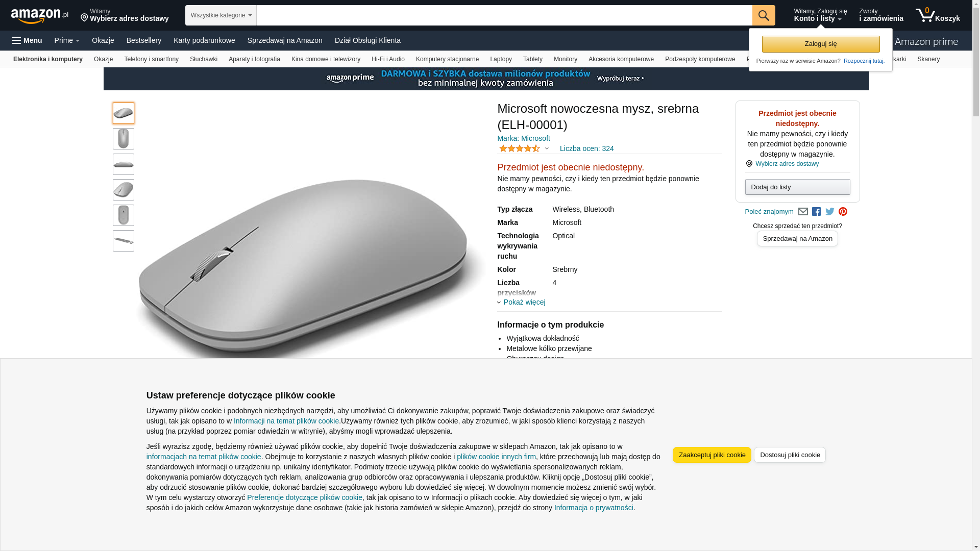980x551 pixels.
Task: Open the Liczba ocen: 324 link
Action: [x=586, y=148]
